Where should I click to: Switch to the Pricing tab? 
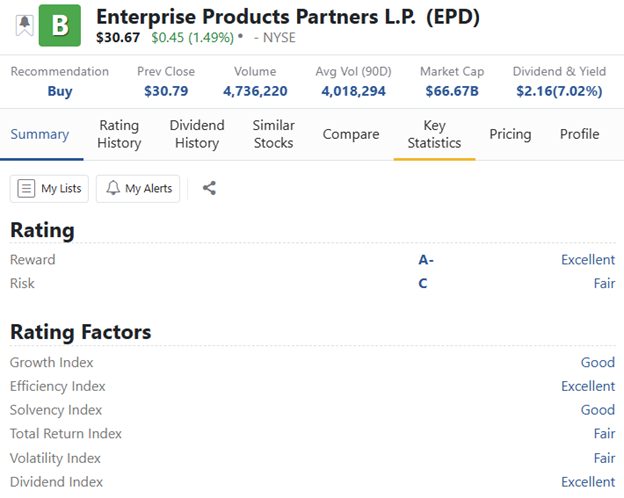(510, 134)
